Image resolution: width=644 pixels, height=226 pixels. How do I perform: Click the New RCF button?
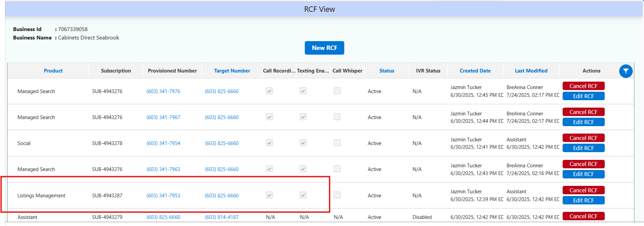coord(324,48)
